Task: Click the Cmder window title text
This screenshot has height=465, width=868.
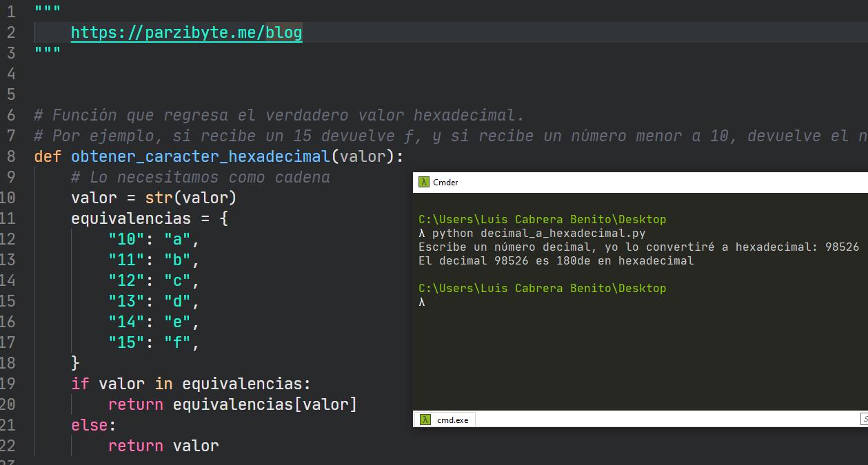Action: point(445,183)
